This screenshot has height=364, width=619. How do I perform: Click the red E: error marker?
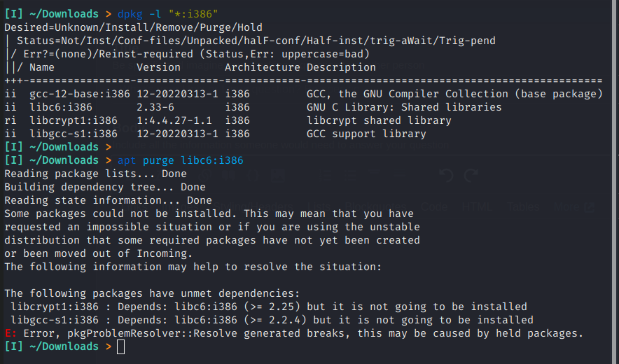11,333
